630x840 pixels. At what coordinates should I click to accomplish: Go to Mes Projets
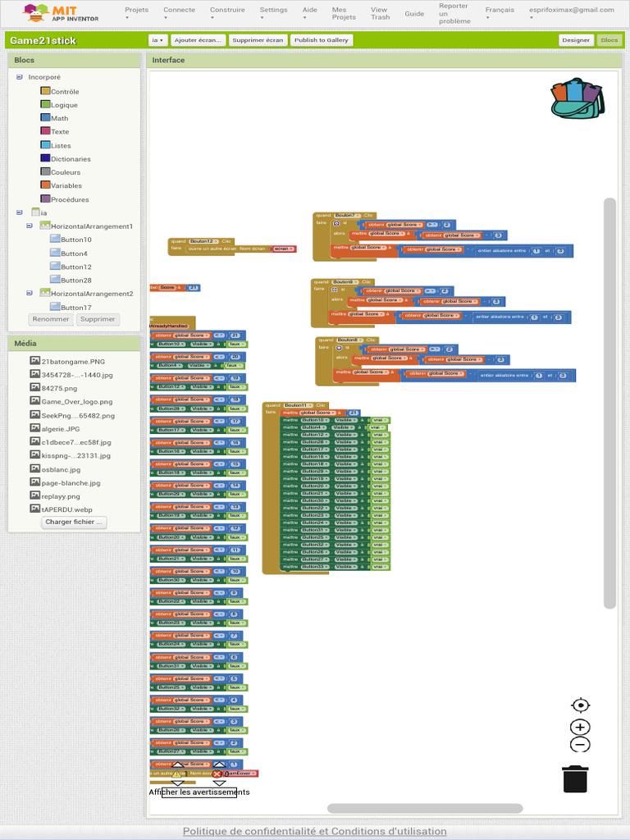[344, 13]
